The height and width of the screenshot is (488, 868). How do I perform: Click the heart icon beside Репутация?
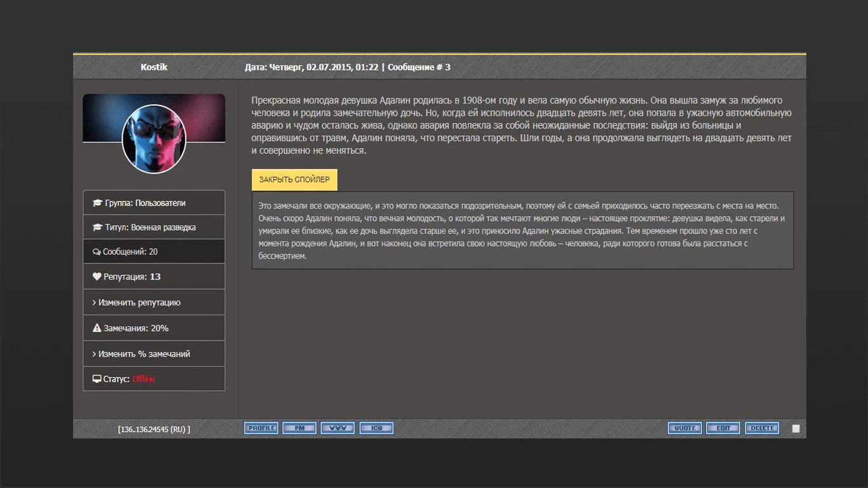[x=97, y=276]
